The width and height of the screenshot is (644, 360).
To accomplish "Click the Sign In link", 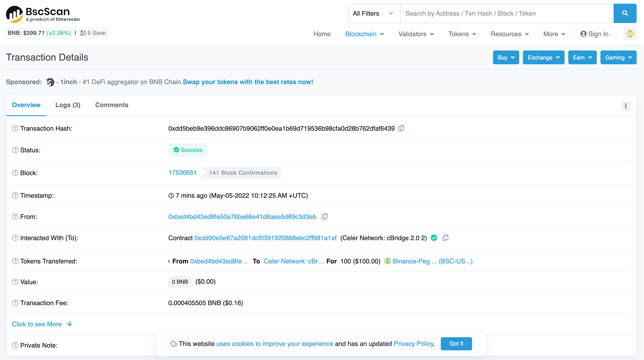I will coord(594,34).
